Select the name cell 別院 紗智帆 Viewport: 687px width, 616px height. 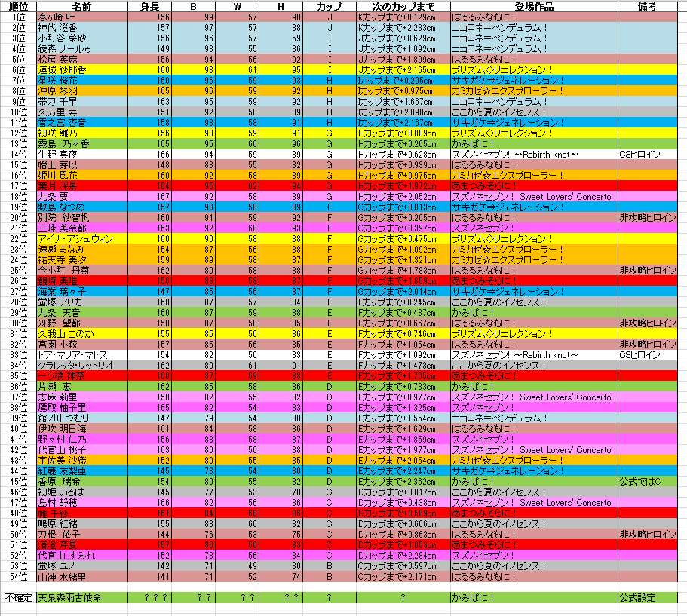click(82, 218)
